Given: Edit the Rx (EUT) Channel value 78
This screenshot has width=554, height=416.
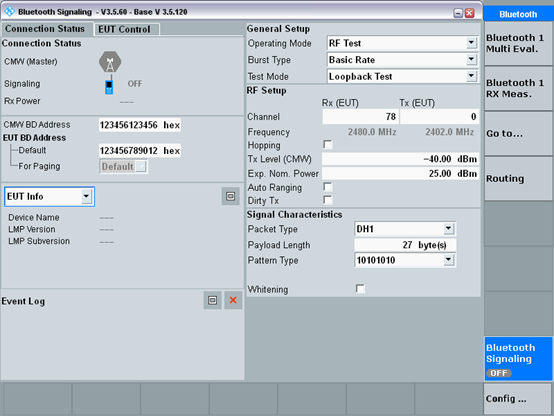Looking at the screenshot, I should coord(361,117).
